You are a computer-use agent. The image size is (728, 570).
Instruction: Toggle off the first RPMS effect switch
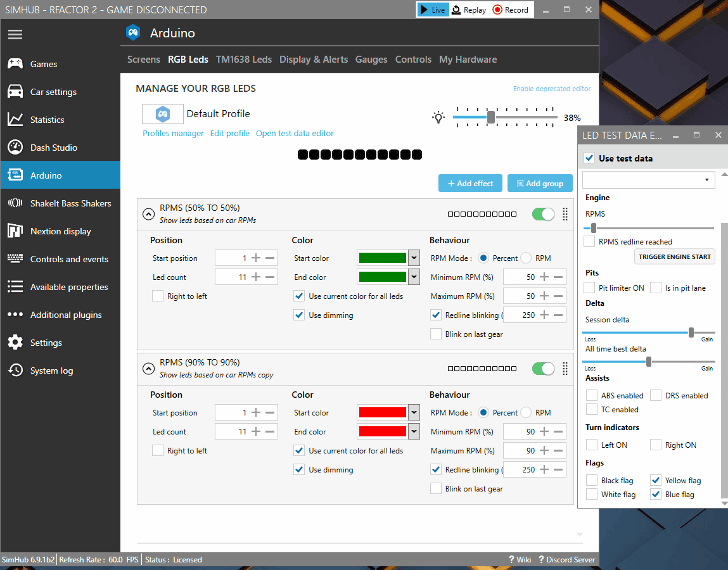click(x=542, y=214)
